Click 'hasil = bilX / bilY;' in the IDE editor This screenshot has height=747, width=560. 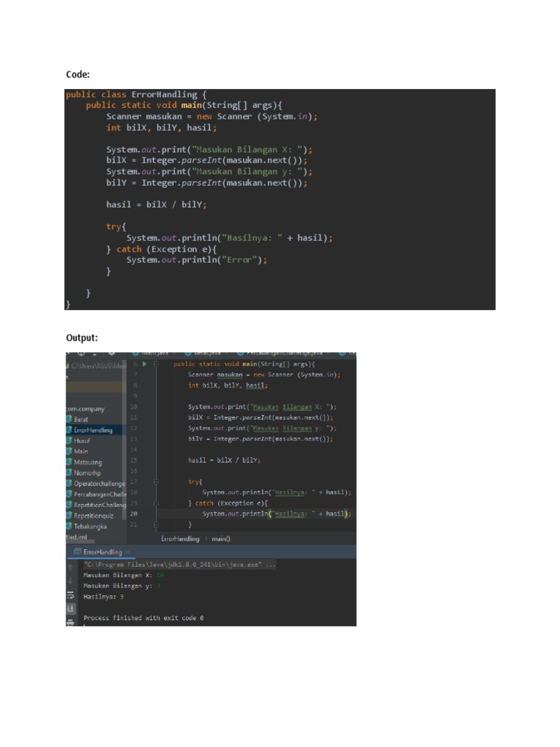[x=224, y=460]
